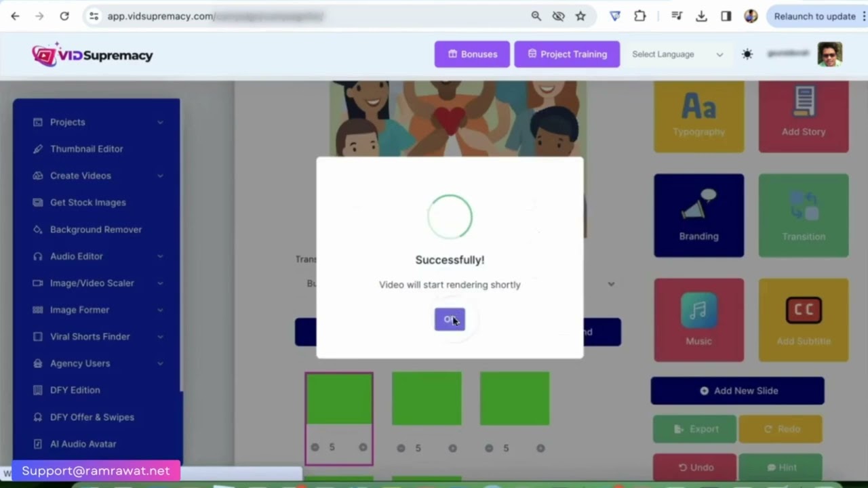Click the Undo button
Viewport: 868px width, 488px height.
(694, 467)
